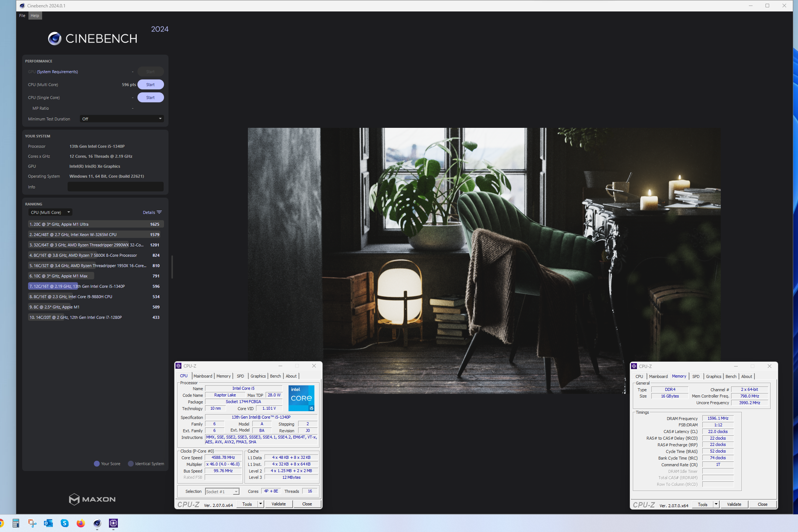The height and width of the screenshot is (532, 798).
Task: Open Firefox from the taskbar
Action: (81, 523)
